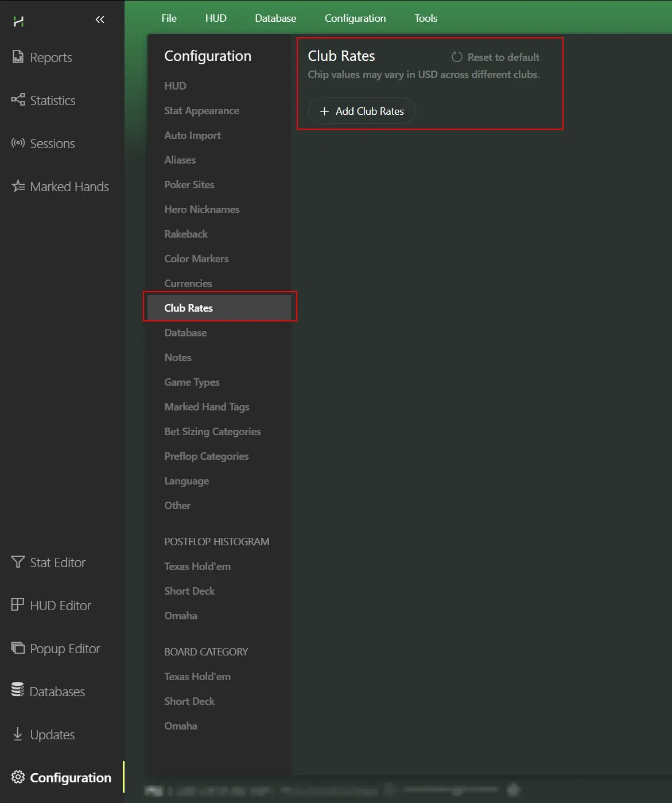
Task: Open Bet Sizing Categories settings
Action: point(212,432)
